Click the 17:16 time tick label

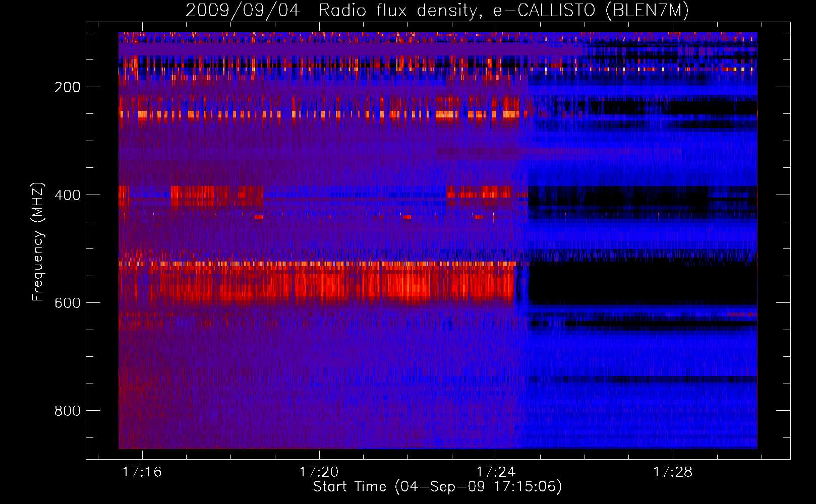[142, 472]
